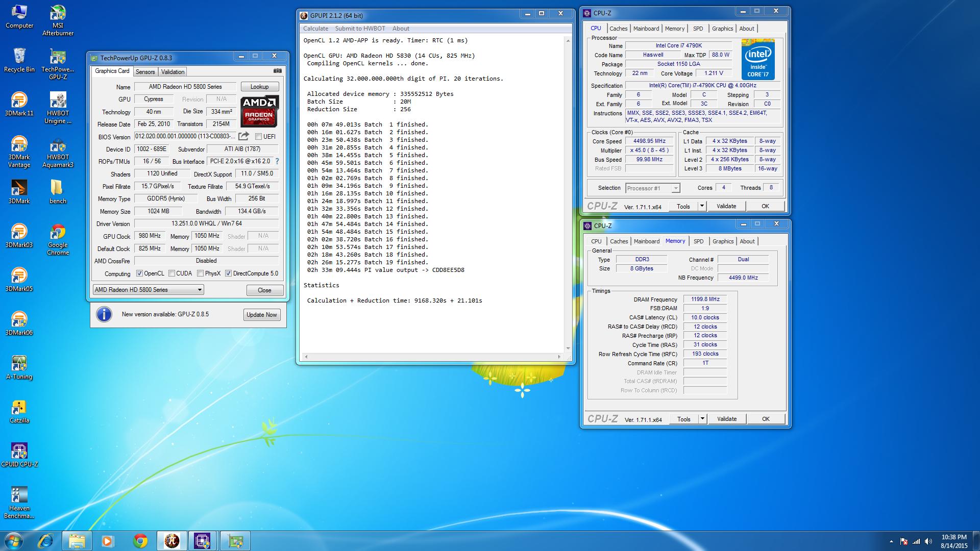The height and width of the screenshot is (551, 980).
Task: Launch Catzilla desktop shortcut
Action: [x=19, y=411]
